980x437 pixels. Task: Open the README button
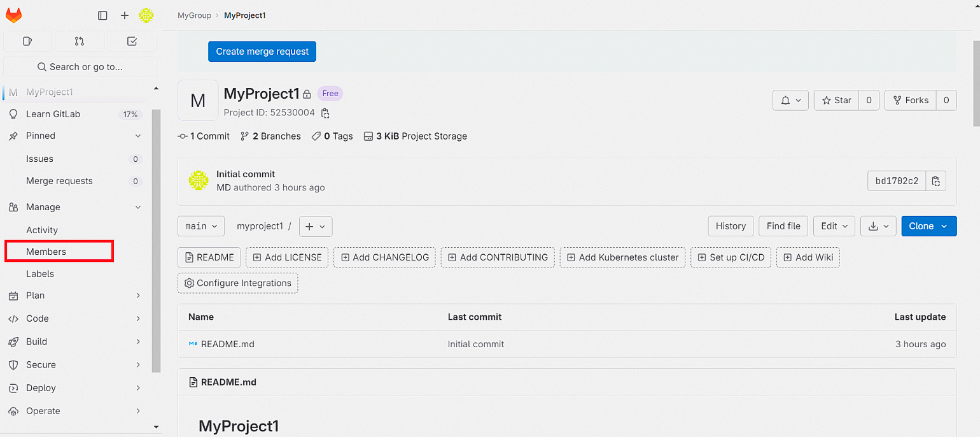(209, 257)
